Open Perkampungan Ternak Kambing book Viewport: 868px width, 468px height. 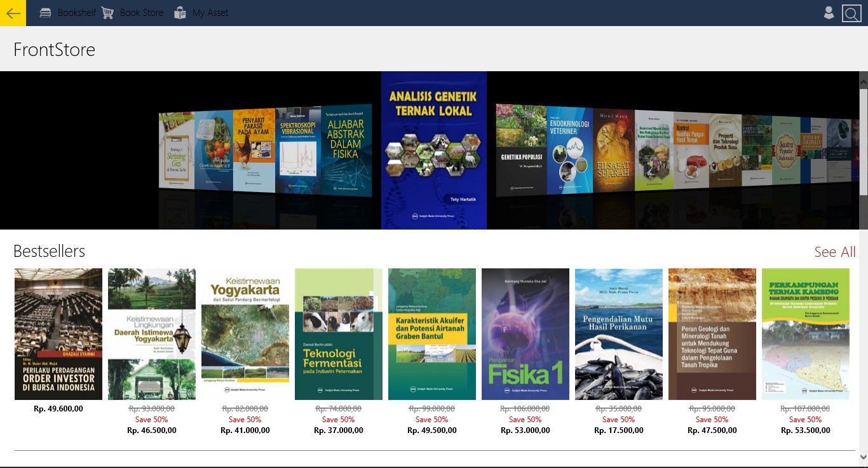(806, 334)
